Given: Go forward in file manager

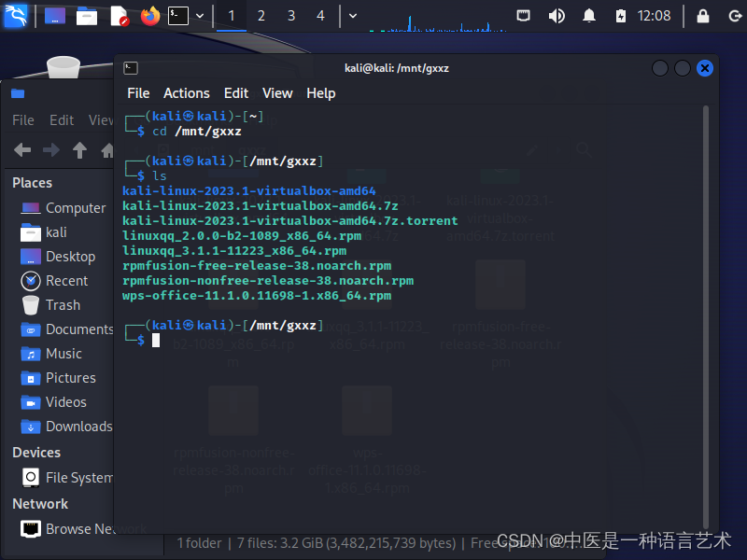Looking at the screenshot, I should click(51, 150).
